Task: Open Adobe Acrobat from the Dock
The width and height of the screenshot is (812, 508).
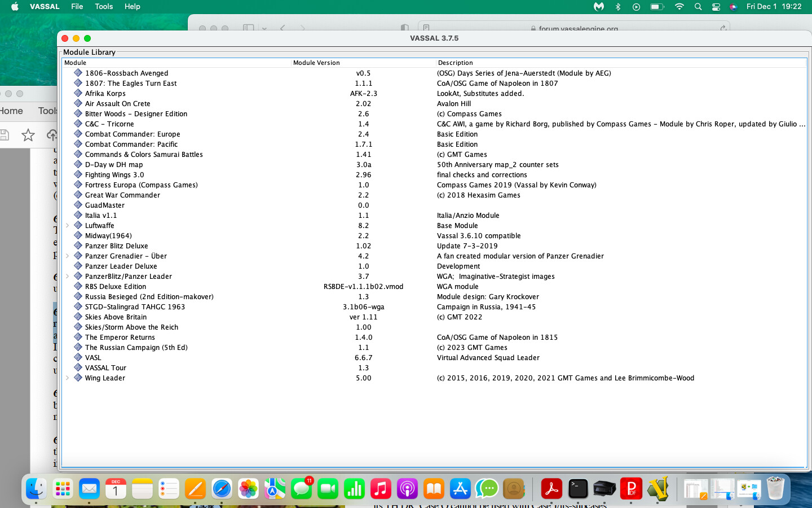Action: pos(551,489)
